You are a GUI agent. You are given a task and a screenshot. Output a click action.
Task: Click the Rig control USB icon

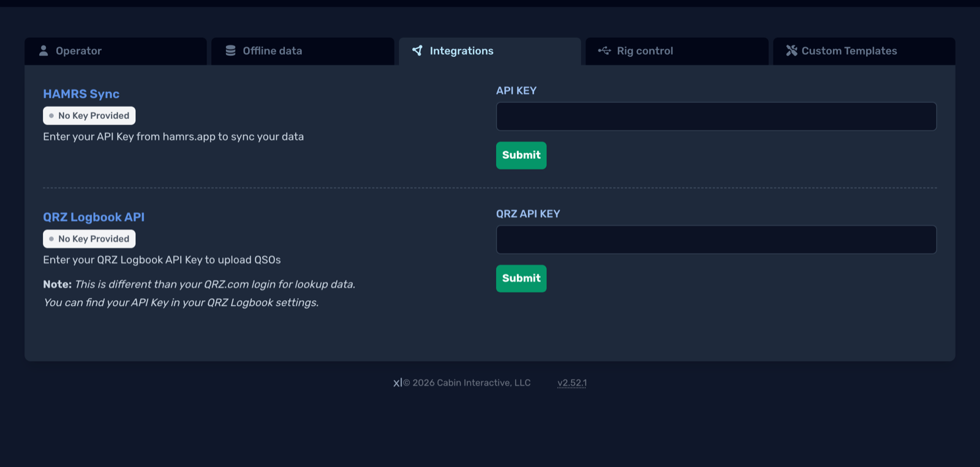click(605, 51)
